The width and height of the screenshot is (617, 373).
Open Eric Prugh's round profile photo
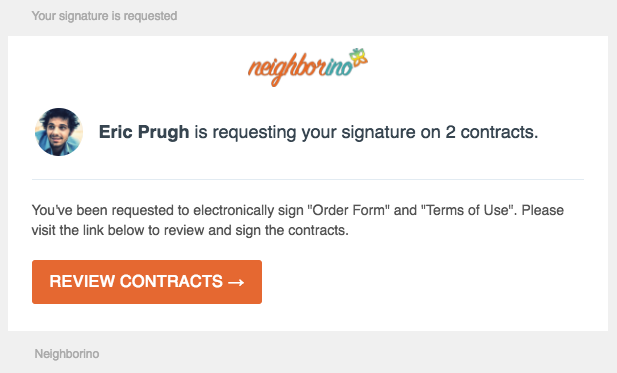[59, 132]
